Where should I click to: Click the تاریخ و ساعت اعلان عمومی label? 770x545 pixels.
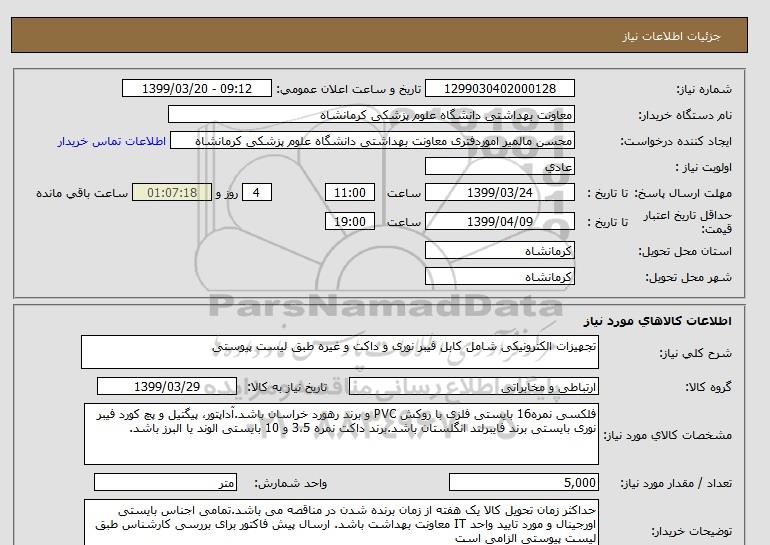(349, 89)
